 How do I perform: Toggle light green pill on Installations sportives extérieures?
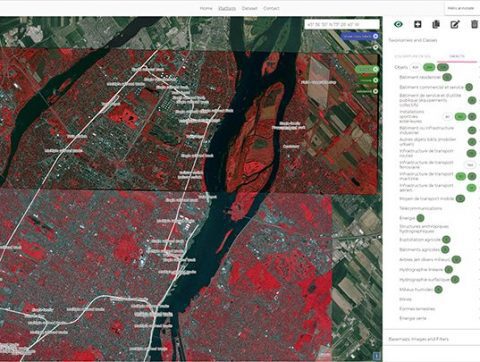[x=460, y=117]
